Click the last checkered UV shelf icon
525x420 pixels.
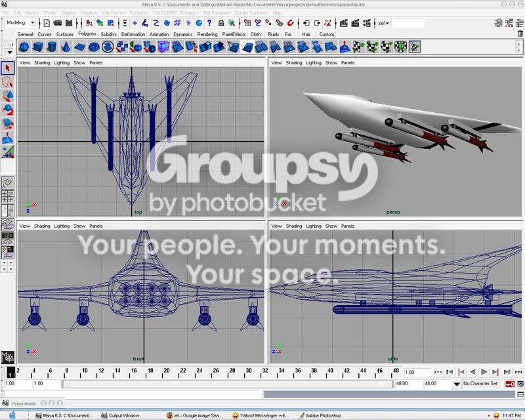point(415,47)
